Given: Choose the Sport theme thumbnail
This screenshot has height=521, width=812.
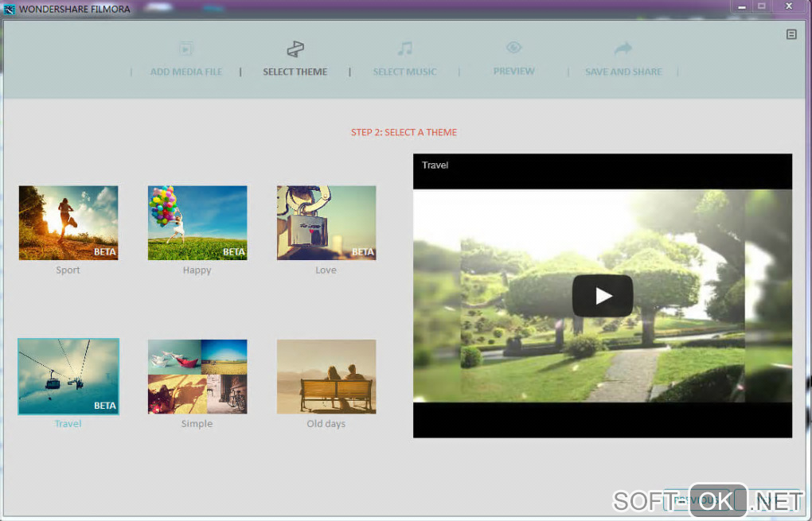Looking at the screenshot, I should (68, 223).
